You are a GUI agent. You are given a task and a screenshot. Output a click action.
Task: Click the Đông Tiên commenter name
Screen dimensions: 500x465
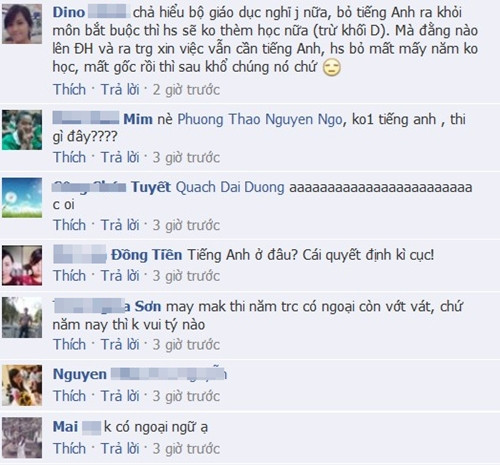coord(147,255)
